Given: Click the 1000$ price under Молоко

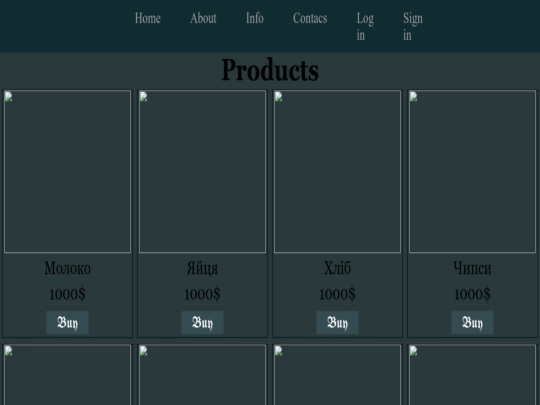Looking at the screenshot, I should coord(68,294).
